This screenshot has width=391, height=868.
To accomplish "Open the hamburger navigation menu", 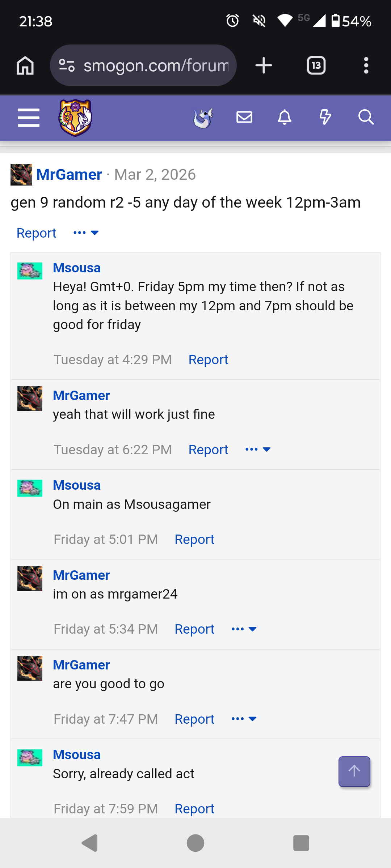I will click(x=28, y=118).
